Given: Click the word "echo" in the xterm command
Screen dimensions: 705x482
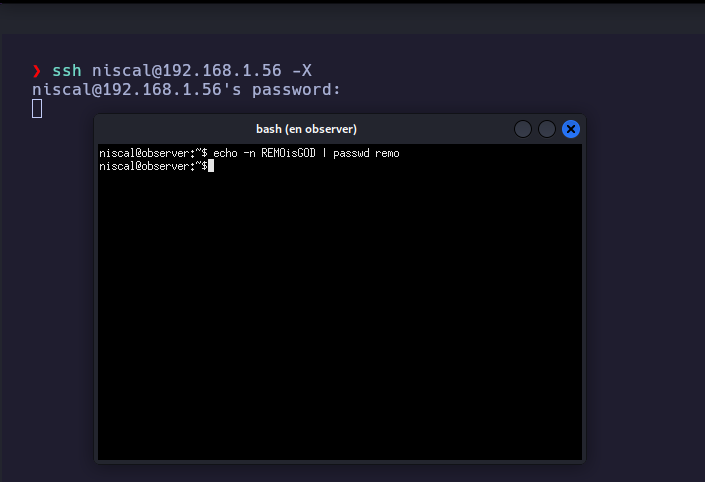Looking at the screenshot, I should tap(225, 153).
